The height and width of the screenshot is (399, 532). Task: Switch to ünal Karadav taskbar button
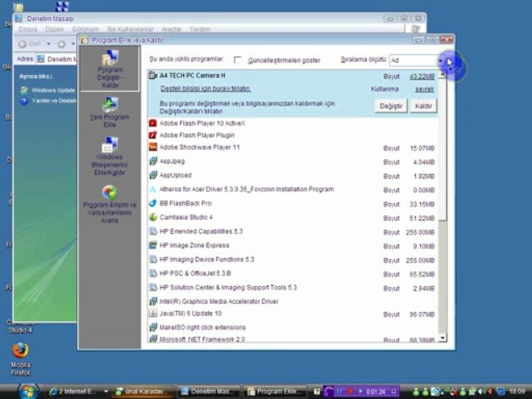tap(142, 392)
